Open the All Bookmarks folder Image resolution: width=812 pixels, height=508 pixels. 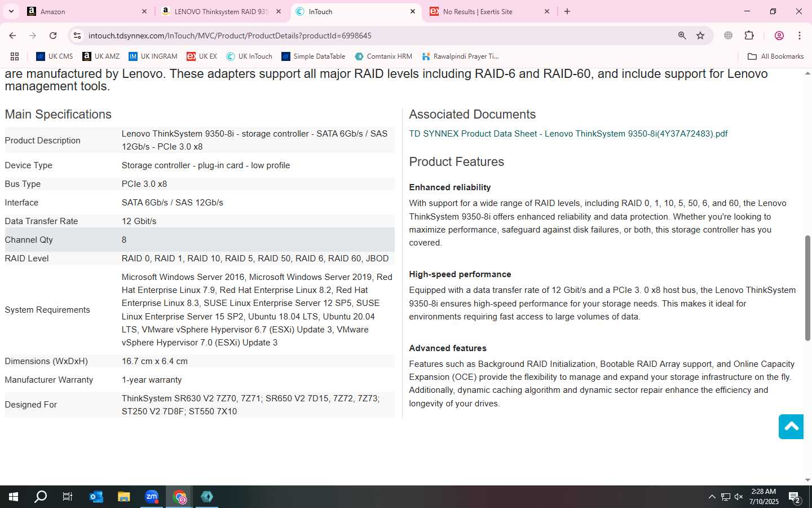(775, 56)
